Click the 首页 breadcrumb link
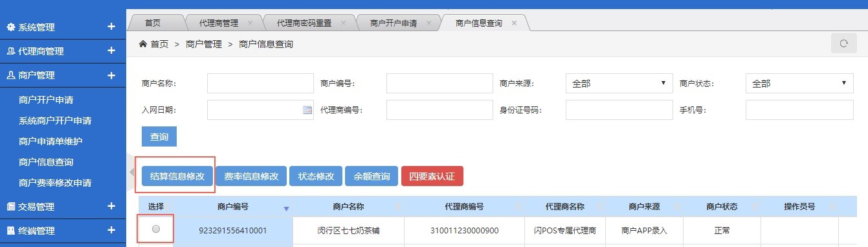 pyautogui.click(x=159, y=44)
